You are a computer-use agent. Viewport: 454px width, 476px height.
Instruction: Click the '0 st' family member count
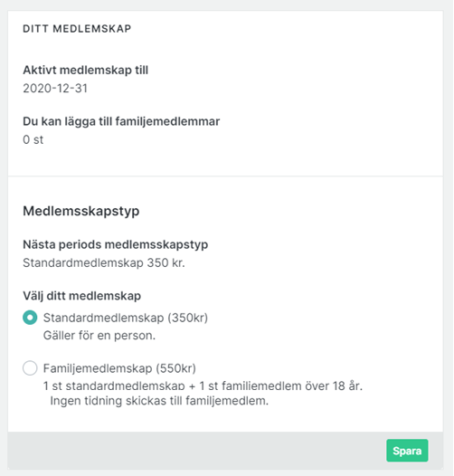pos(33,139)
